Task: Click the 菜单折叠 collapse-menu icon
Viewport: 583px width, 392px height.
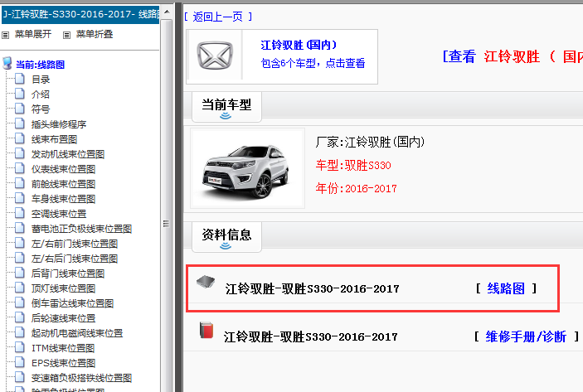Action: (66, 35)
